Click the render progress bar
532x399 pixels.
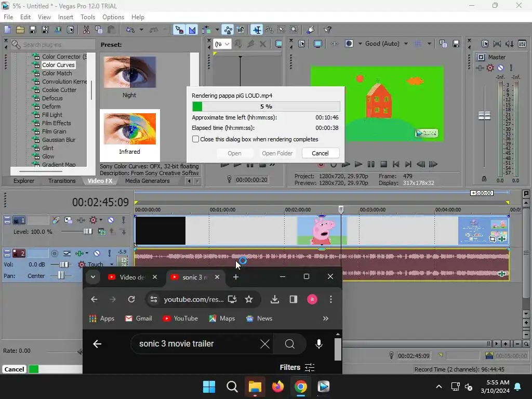tap(266, 107)
